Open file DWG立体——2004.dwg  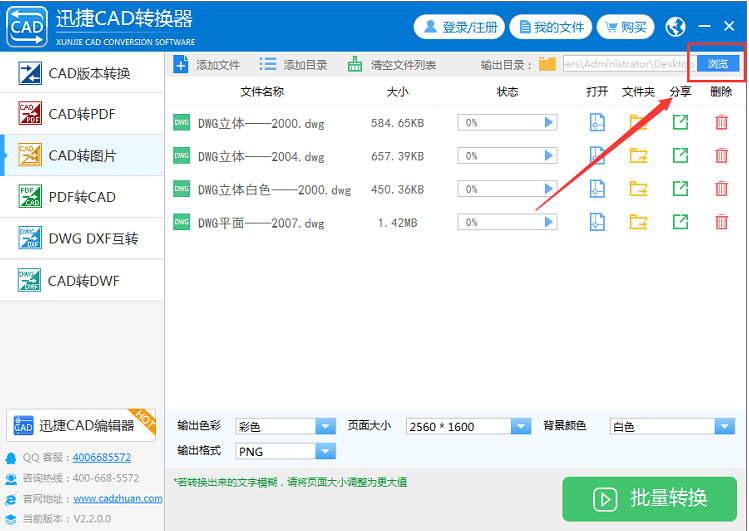tap(597, 155)
